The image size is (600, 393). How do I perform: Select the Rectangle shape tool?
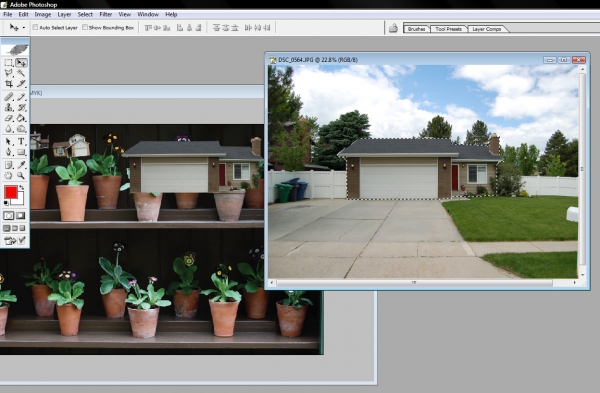point(21,152)
